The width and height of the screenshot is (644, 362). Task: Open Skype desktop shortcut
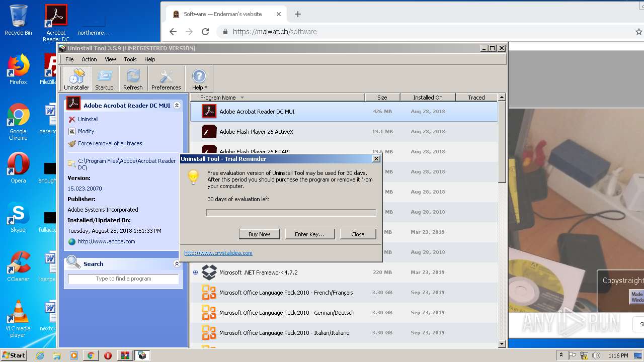tap(18, 217)
